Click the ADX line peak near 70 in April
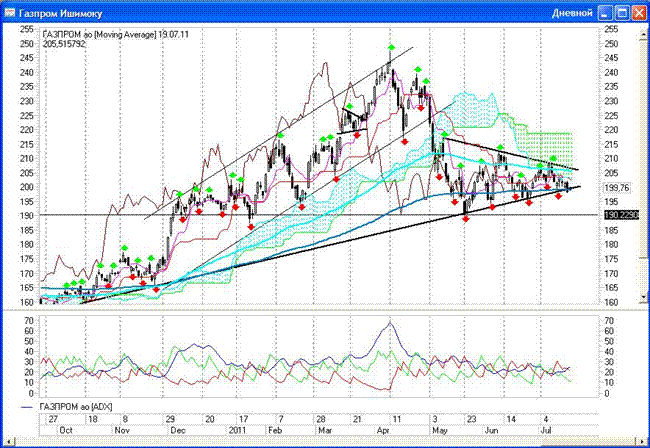The height and width of the screenshot is (448, 650). click(x=390, y=323)
